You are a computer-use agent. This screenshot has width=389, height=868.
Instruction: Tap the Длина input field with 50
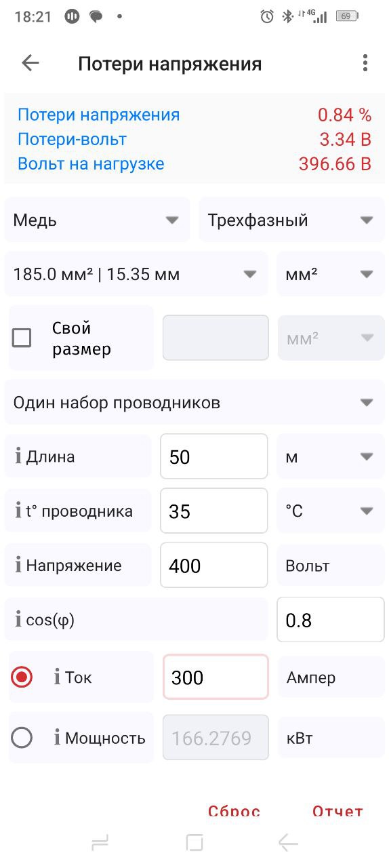click(214, 456)
